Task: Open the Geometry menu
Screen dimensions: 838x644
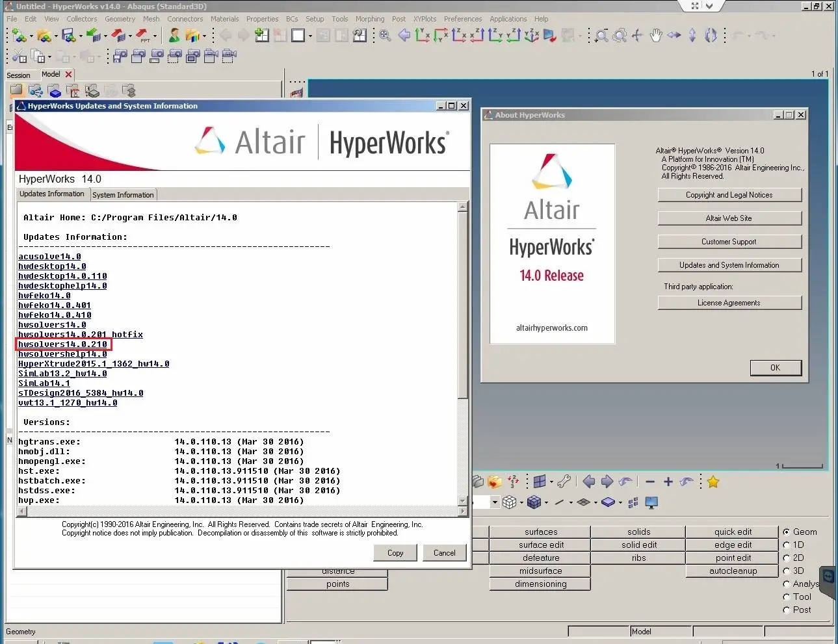Action: pyautogui.click(x=120, y=19)
